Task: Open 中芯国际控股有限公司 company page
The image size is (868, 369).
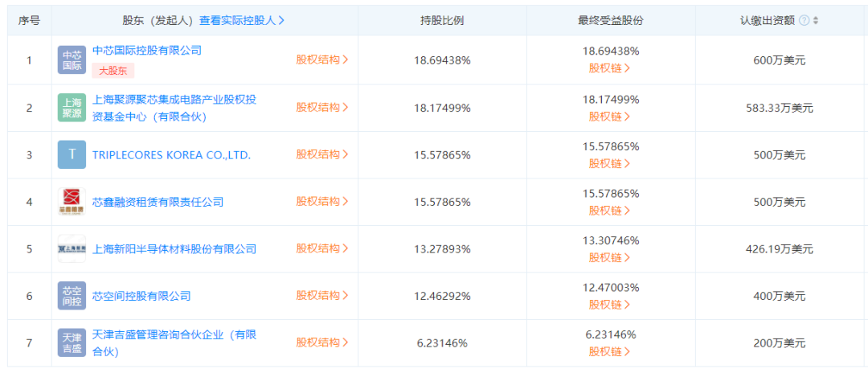Action: (147, 51)
